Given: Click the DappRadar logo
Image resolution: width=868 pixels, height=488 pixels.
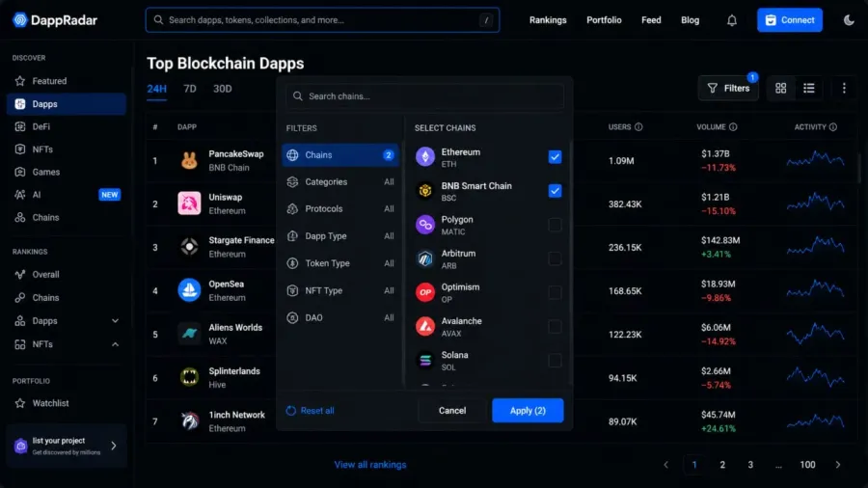Looking at the screenshot, I should (55, 20).
